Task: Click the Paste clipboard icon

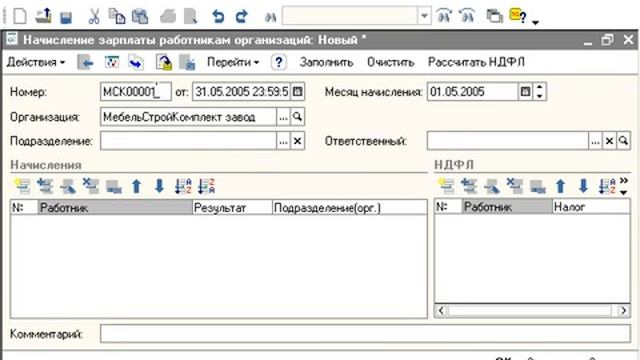Action: click(x=140, y=16)
